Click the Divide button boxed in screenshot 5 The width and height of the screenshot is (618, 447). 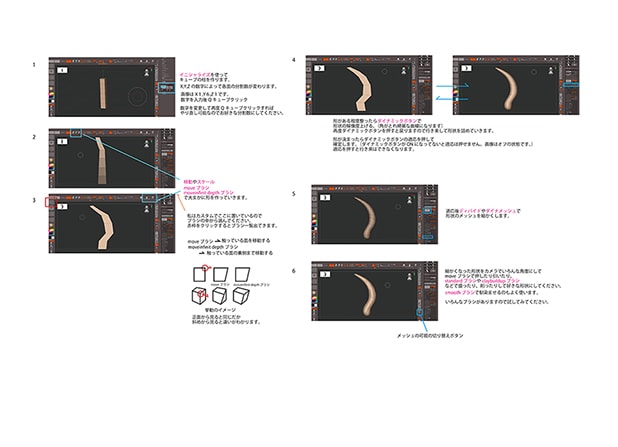point(428,211)
